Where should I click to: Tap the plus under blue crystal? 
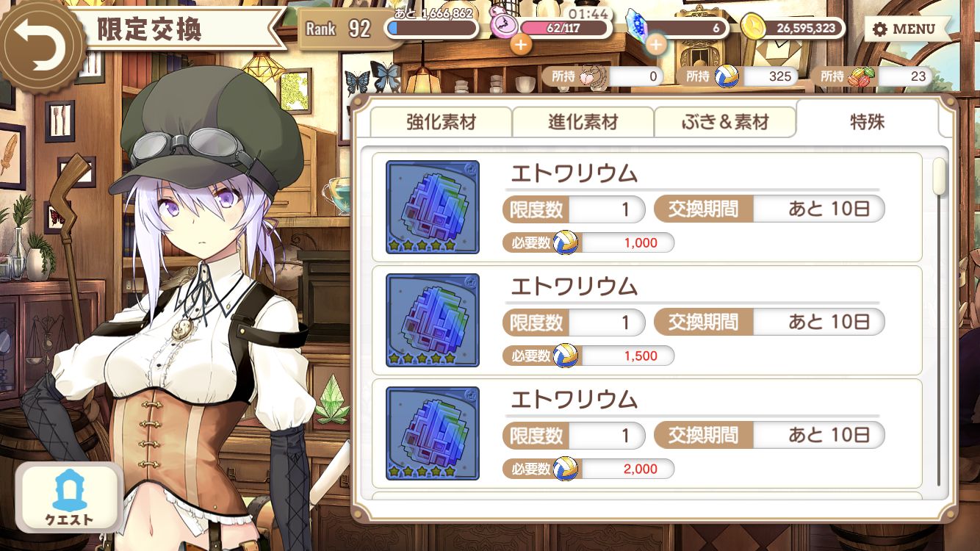coord(655,45)
